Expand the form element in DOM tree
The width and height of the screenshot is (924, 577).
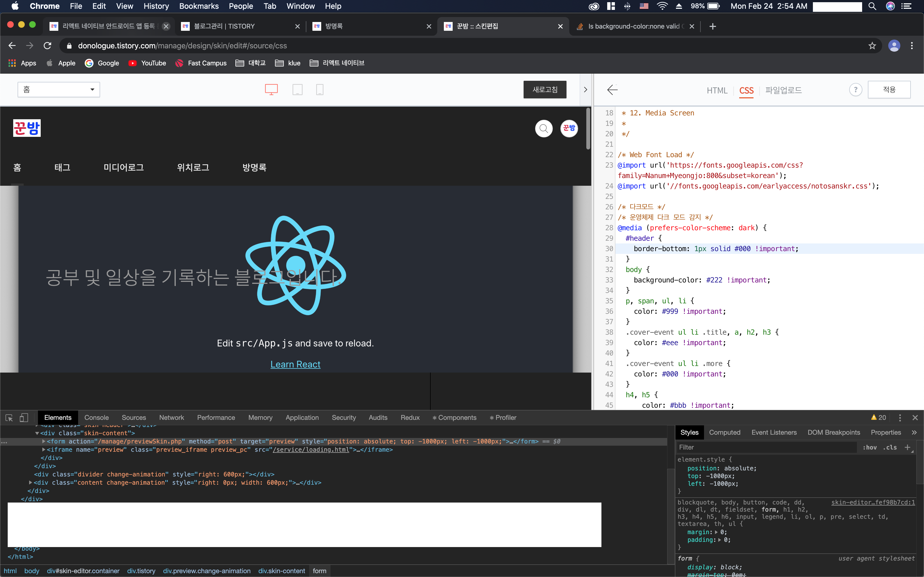(x=43, y=441)
